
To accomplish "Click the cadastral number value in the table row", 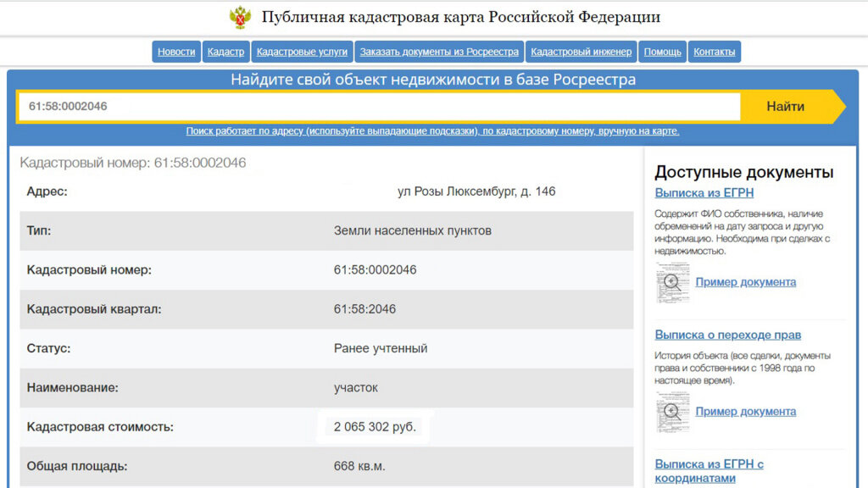I will pyautogui.click(x=375, y=270).
